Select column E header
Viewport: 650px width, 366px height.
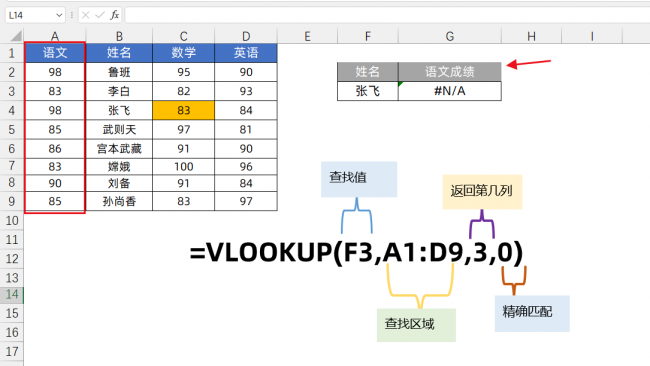(x=307, y=36)
